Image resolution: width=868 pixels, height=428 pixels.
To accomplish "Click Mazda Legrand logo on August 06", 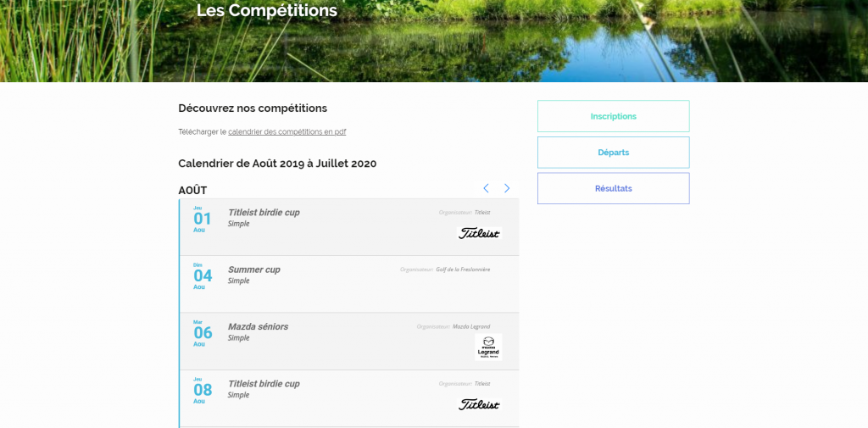I will pyautogui.click(x=488, y=347).
